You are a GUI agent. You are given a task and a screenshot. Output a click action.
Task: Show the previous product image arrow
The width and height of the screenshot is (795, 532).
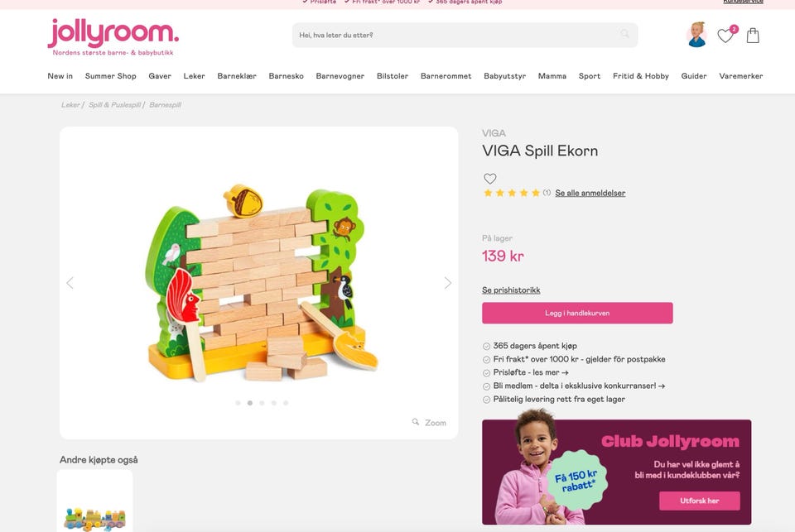click(x=70, y=283)
